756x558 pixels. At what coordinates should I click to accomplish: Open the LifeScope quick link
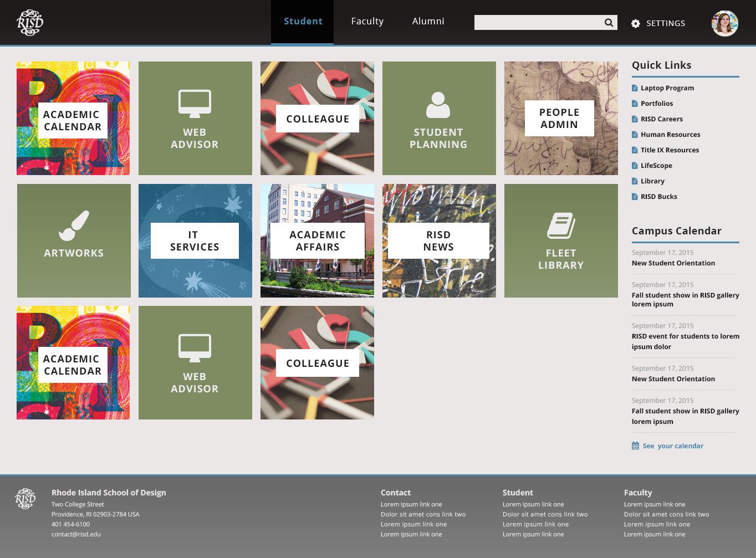click(656, 166)
